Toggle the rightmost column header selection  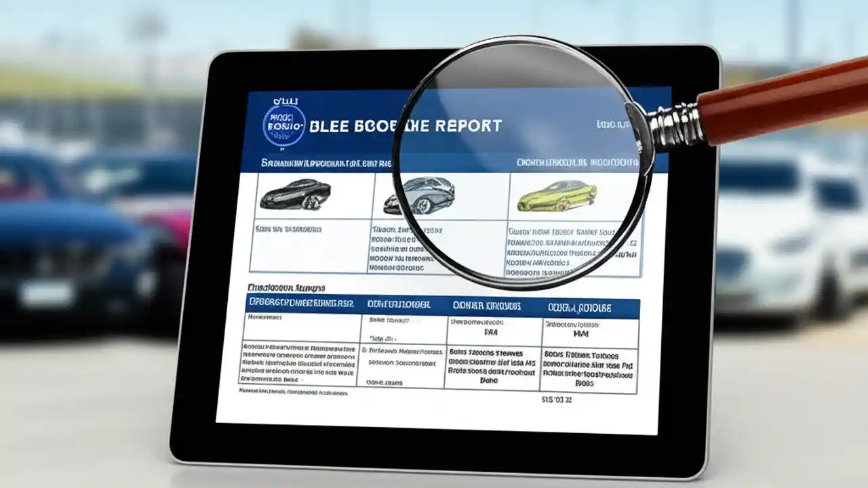click(580, 305)
